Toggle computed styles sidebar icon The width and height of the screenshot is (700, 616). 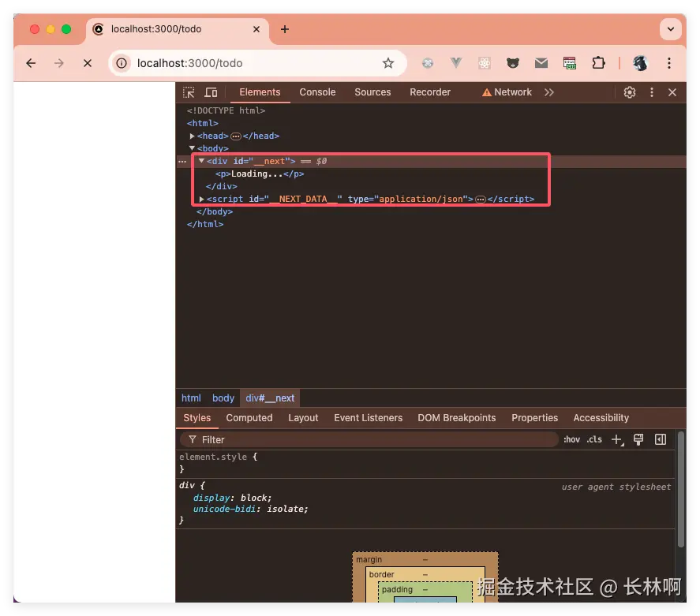661,440
